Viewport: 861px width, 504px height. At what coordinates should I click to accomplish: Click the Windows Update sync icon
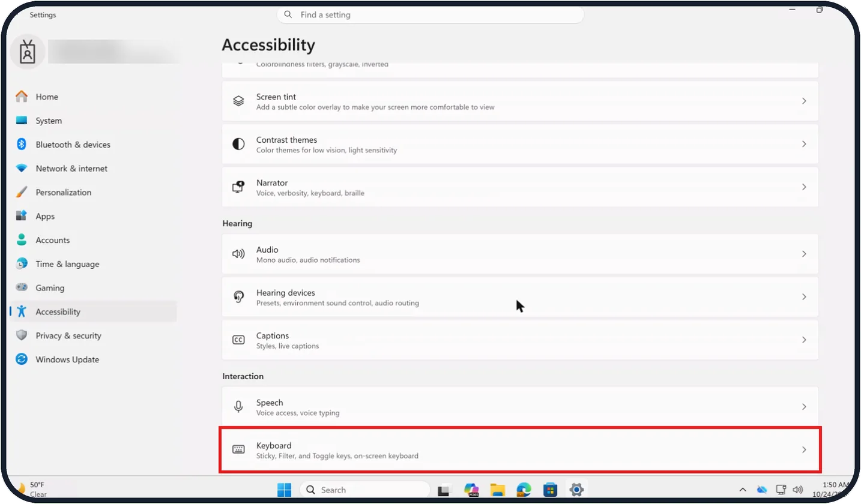(22, 359)
